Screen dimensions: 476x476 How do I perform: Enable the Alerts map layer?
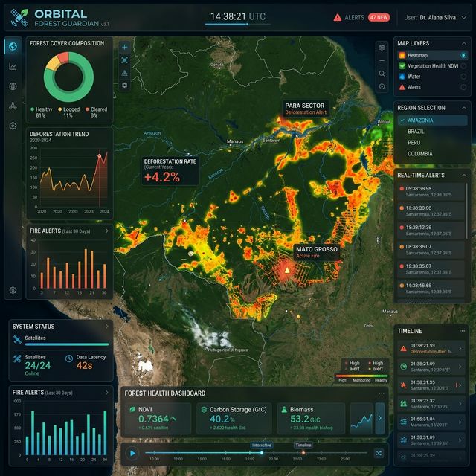coord(464,87)
